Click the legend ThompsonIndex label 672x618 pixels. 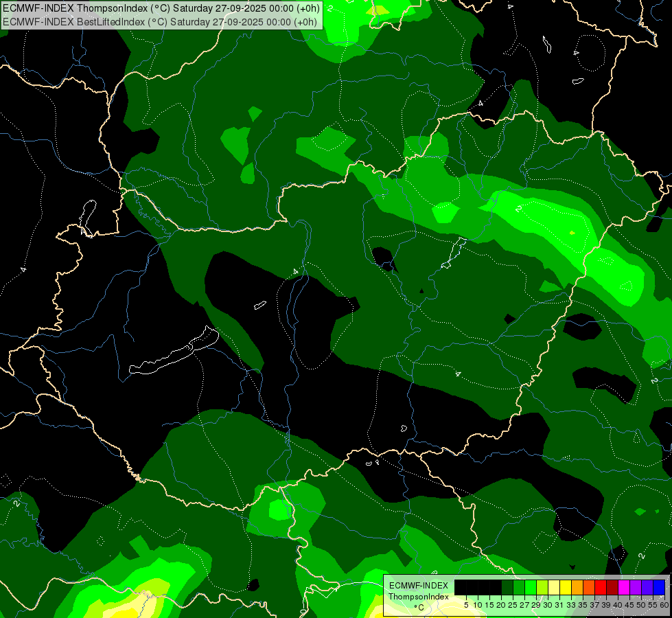click(x=419, y=597)
